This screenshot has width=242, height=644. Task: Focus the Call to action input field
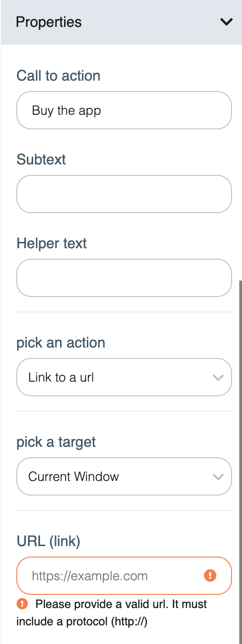pyautogui.click(x=124, y=110)
